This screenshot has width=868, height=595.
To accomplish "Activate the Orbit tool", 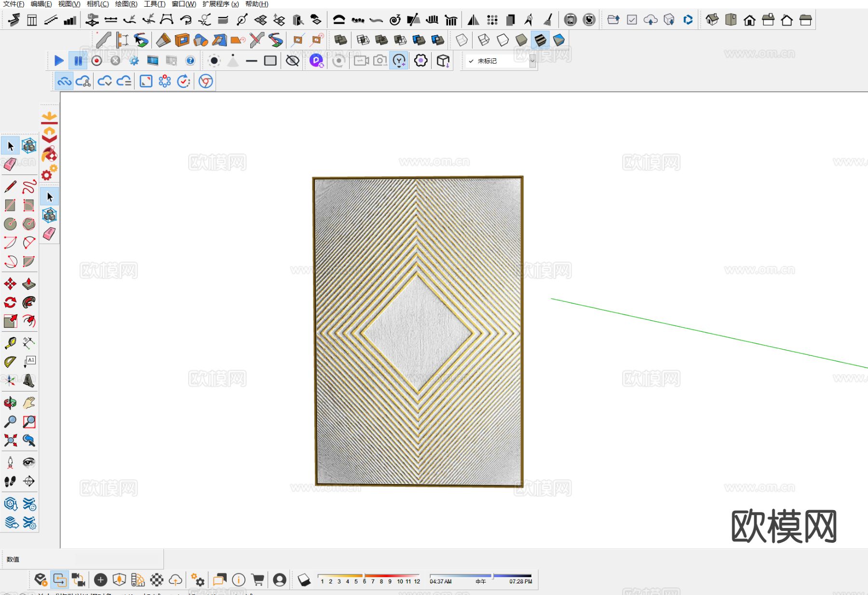I will [x=10, y=403].
